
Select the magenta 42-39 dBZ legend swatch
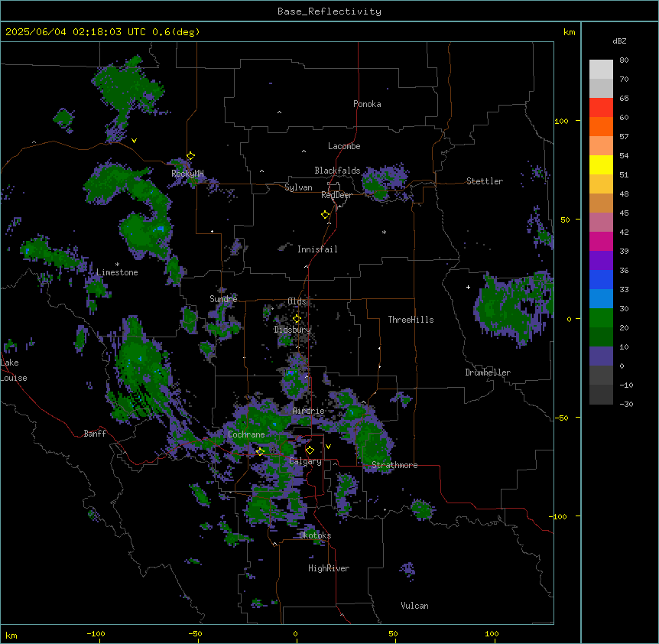[601, 242]
